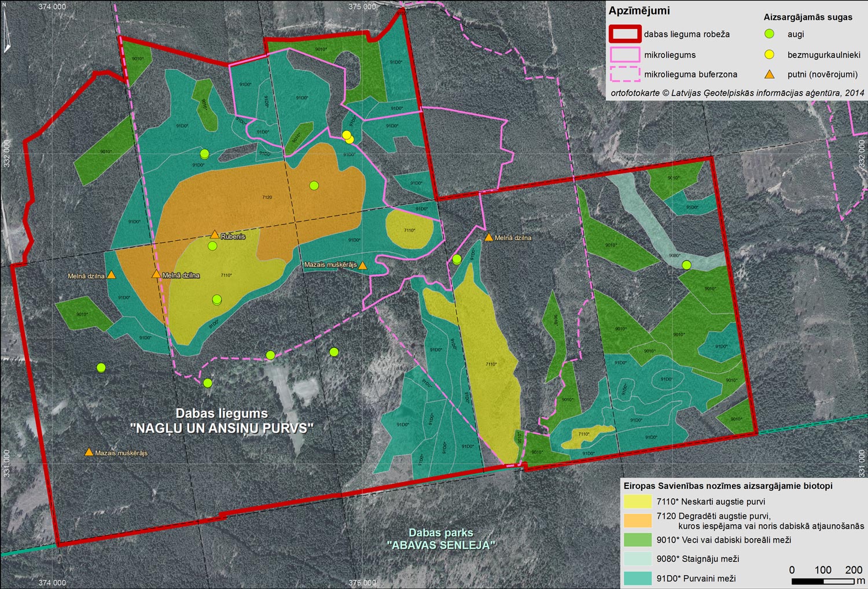Click the solid pink 'mikroliegums' legend box
Screen dimensions: 868x589
(624, 54)
